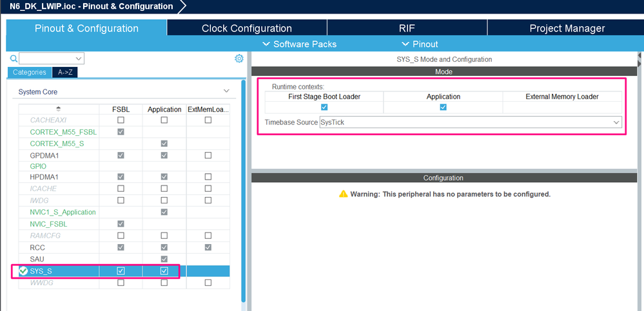
Task: Click the Configuration section header bar
Action: click(x=444, y=178)
